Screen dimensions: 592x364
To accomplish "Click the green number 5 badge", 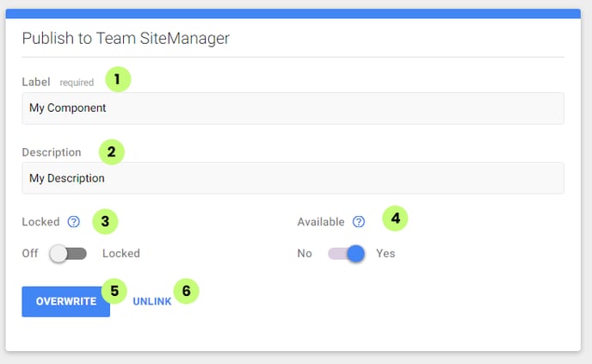I will click(114, 291).
